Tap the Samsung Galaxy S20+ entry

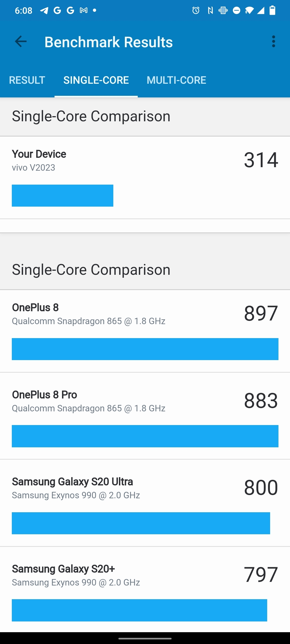[x=145, y=592]
